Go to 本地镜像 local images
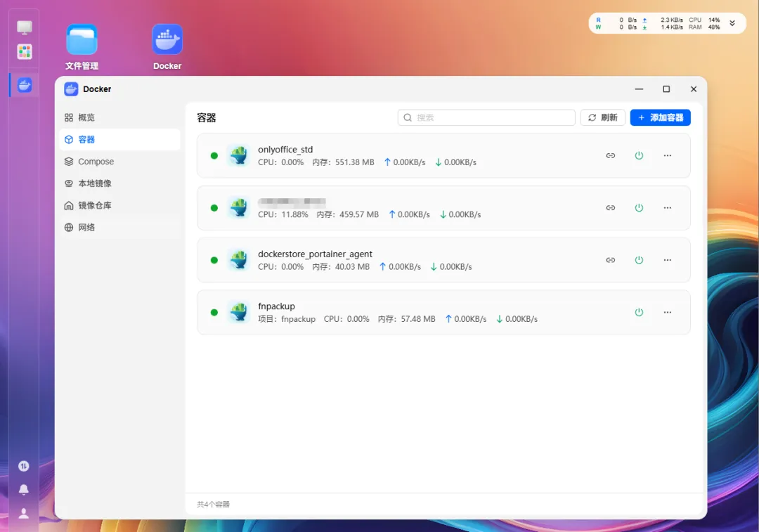759x532 pixels. pos(119,183)
